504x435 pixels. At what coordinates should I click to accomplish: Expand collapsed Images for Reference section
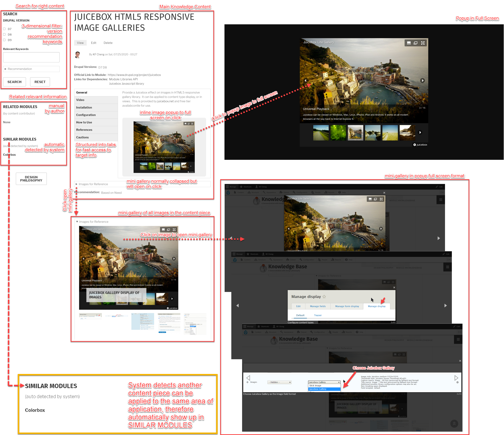point(142,184)
